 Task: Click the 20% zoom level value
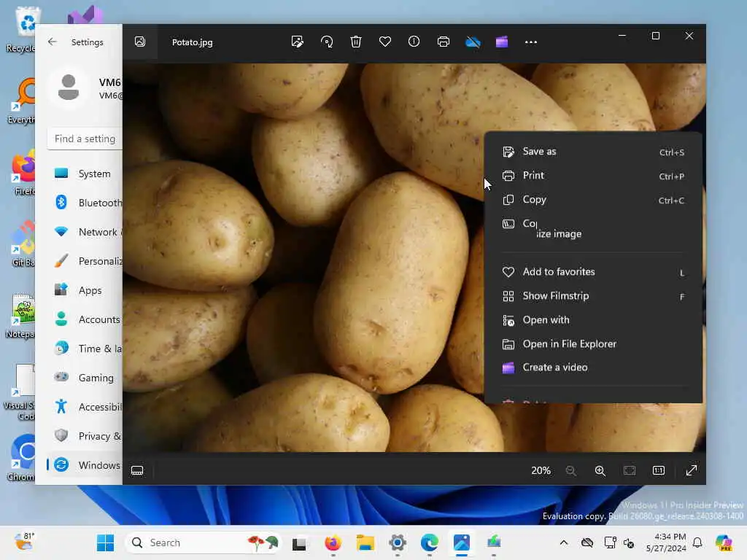541,470
